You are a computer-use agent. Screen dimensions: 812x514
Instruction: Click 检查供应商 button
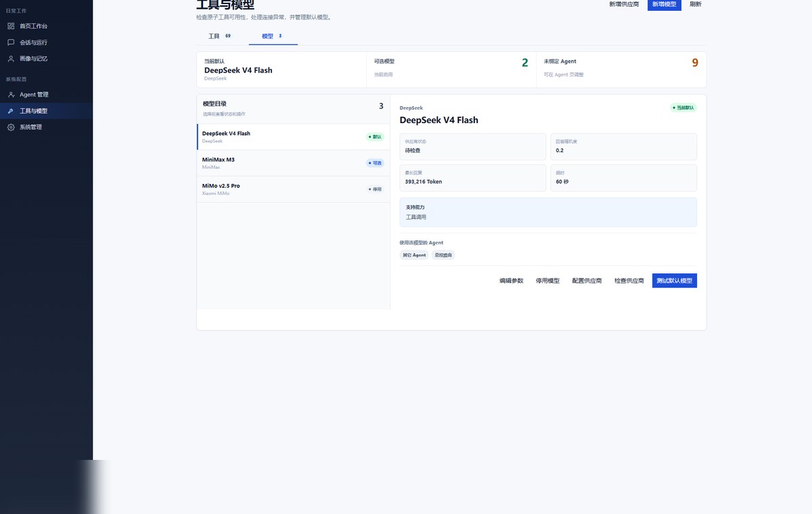[629, 281]
